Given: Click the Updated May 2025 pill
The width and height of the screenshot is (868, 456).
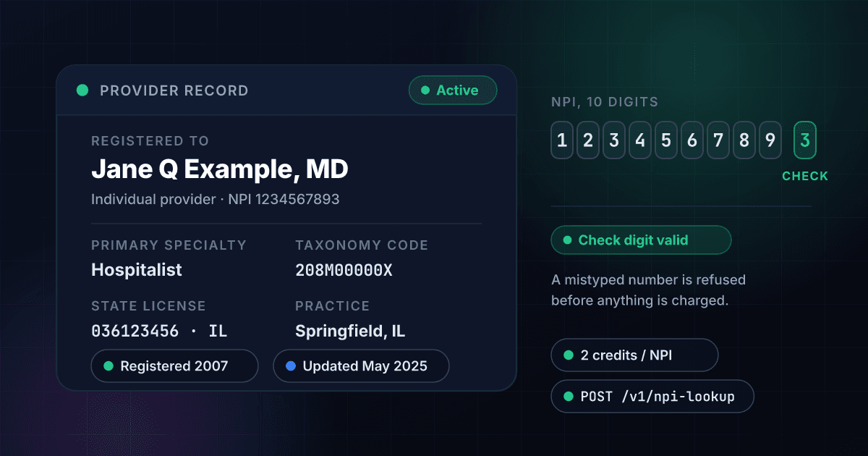Looking at the screenshot, I should point(361,366).
